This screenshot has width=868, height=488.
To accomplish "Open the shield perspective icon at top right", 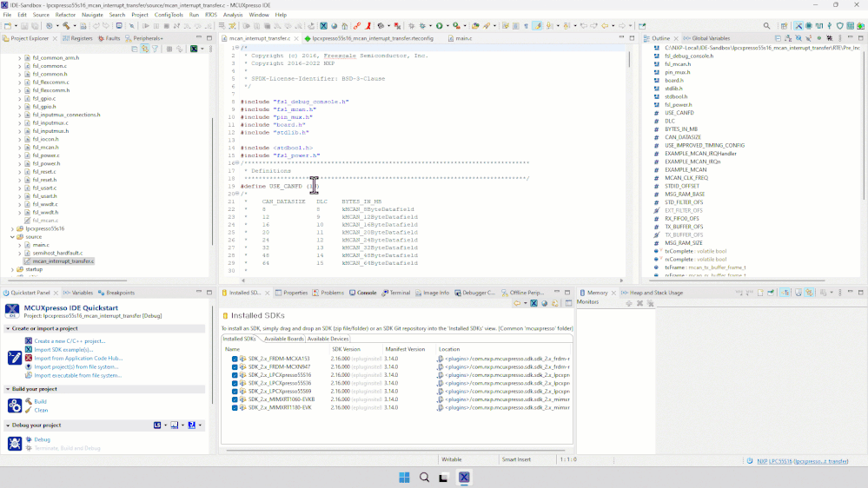I will click(840, 26).
